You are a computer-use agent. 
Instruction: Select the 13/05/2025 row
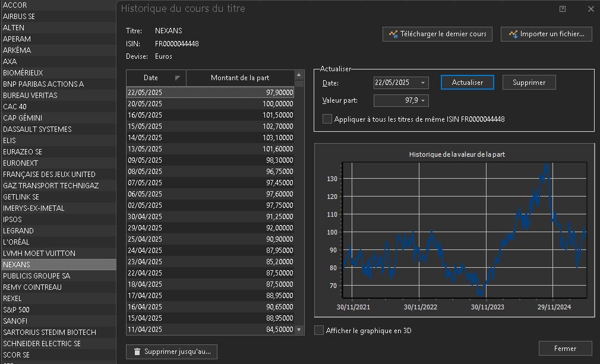210,148
